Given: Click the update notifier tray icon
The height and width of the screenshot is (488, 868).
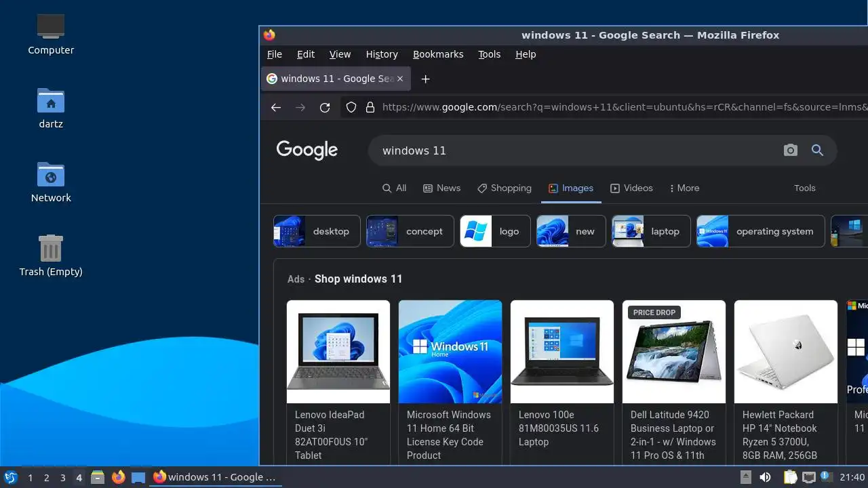Looking at the screenshot, I should tap(826, 477).
